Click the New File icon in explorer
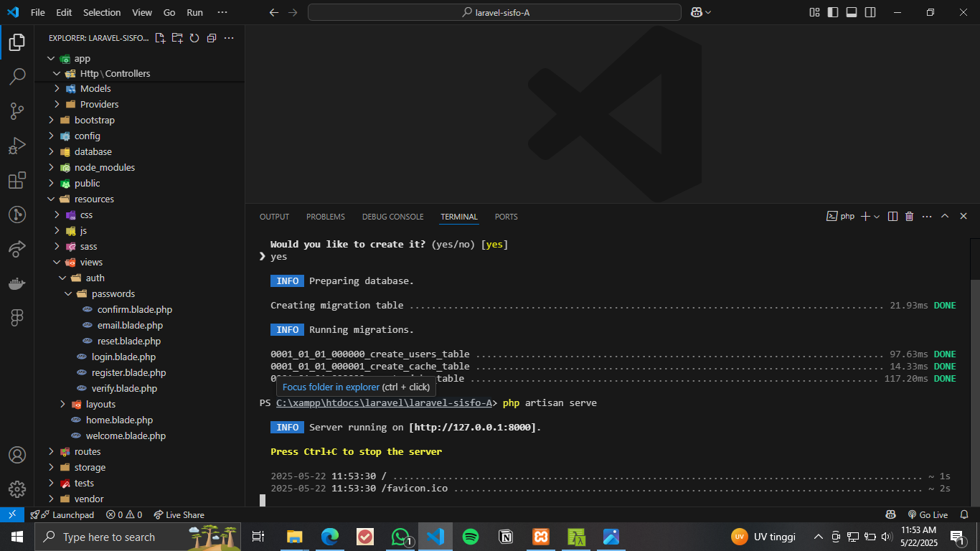Image resolution: width=980 pixels, height=551 pixels. 160,38
